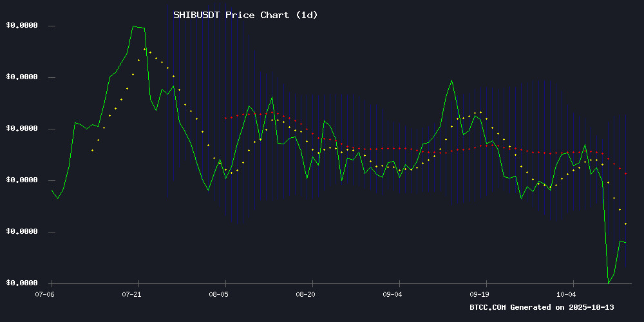The image size is (644, 322).
Task: Click the bottommost y-axis price label
Action: click(22, 283)
